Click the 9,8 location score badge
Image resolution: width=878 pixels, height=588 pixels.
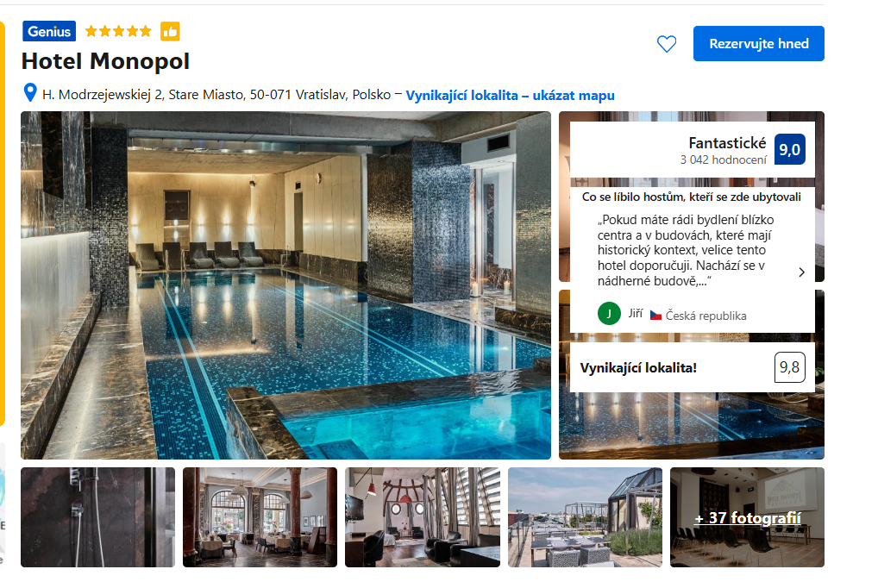click(789, 367)
